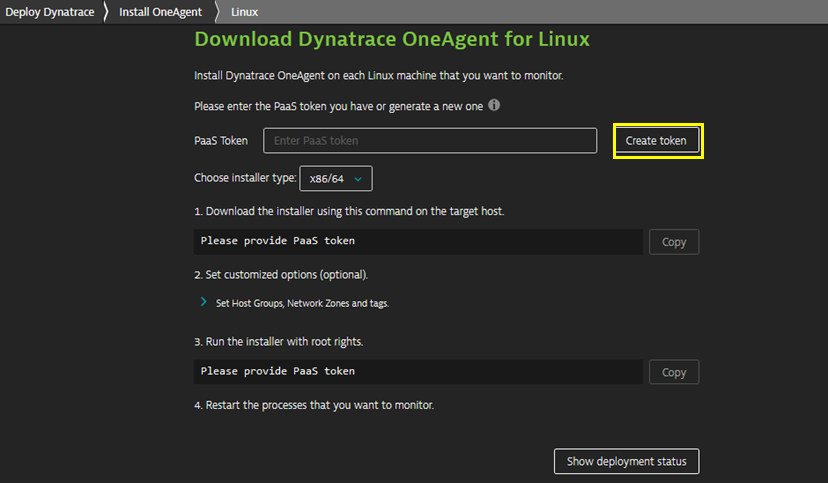Click the Choose installer type label
The image size is (828, 483).
(x=245, y=179)
